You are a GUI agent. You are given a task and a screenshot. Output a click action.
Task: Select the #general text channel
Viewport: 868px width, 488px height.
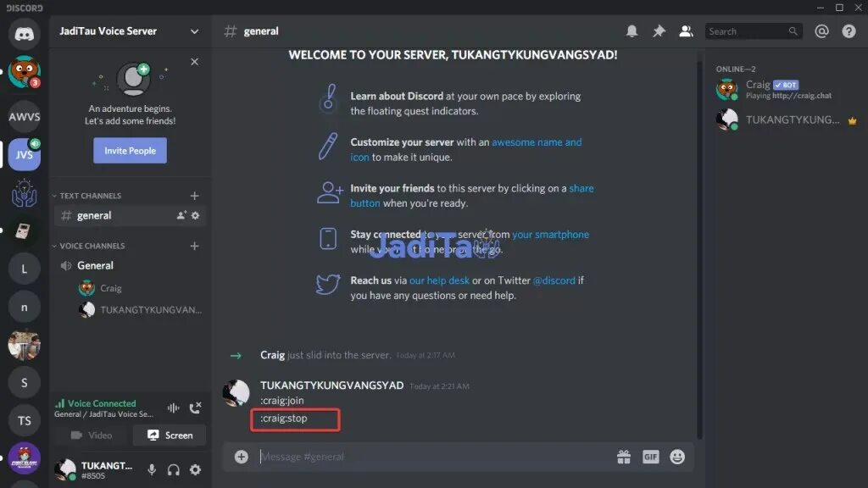tap(130, 216)
